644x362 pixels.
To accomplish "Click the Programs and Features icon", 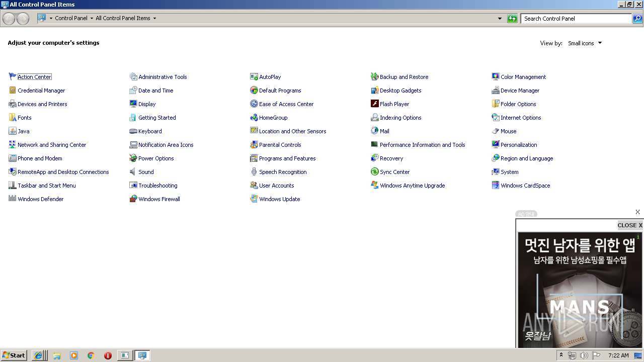I will click(254, 158).
